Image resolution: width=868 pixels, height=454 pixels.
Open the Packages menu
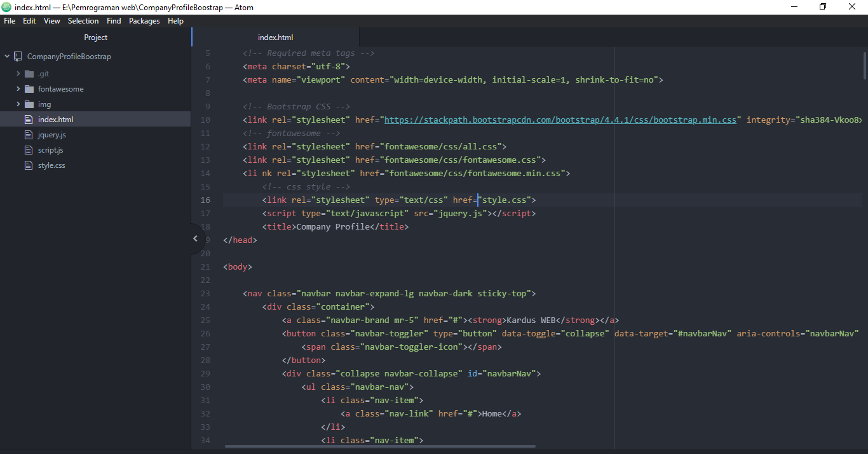(144, 20)
